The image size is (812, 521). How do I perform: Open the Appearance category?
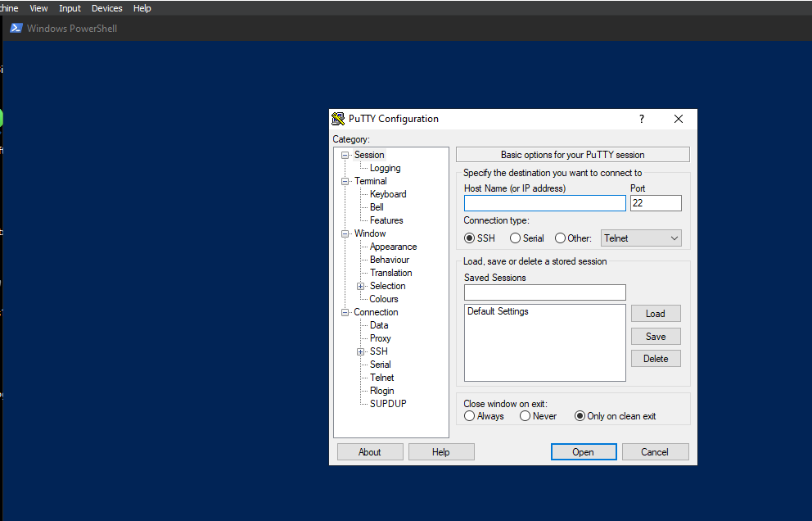point(393,247)
